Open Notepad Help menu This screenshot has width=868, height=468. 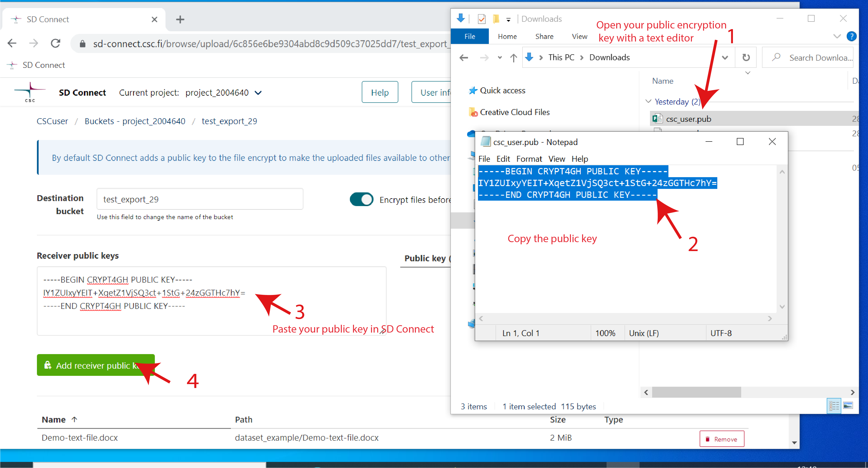click(580, 159)
